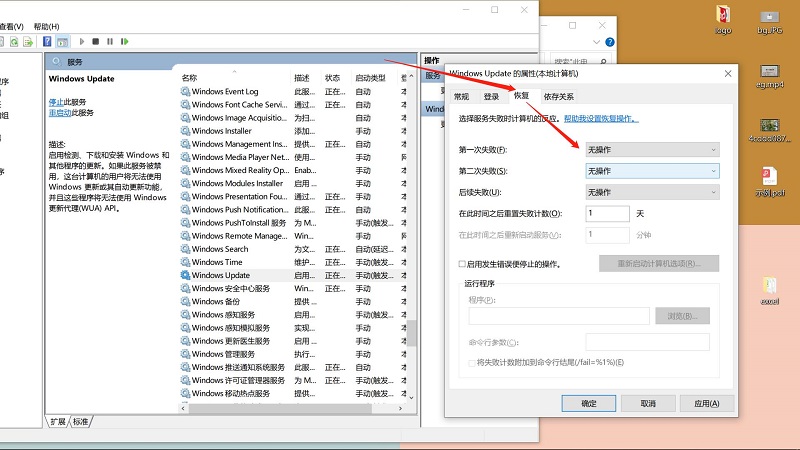Open the logo desktop icon
Screen dimensions: 800x450
723,19
